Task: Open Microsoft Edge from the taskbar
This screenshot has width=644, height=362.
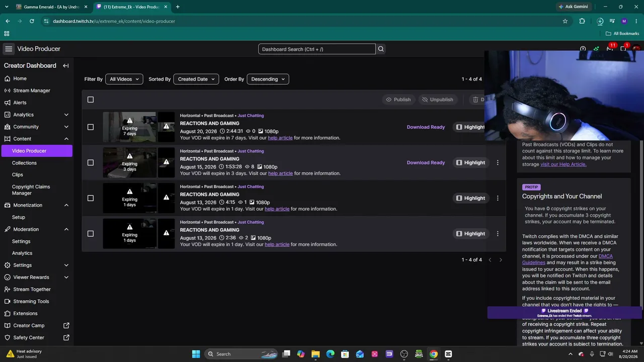Action: pos(330,354)
